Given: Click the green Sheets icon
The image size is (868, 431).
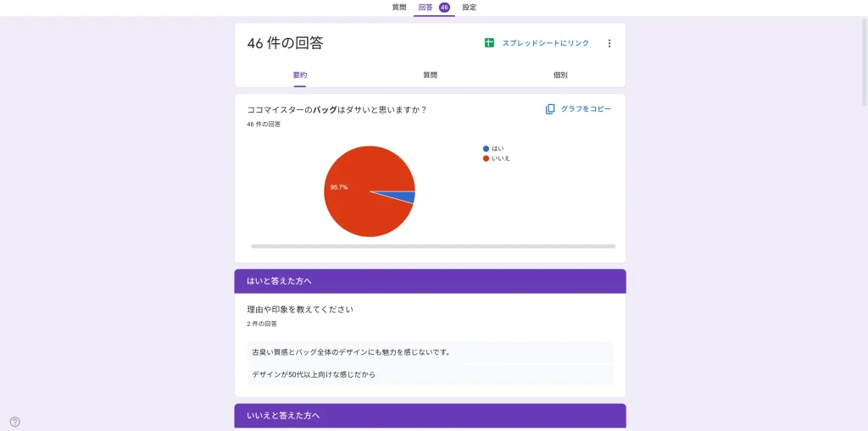Looking at the screenshot, I should 489,43.
